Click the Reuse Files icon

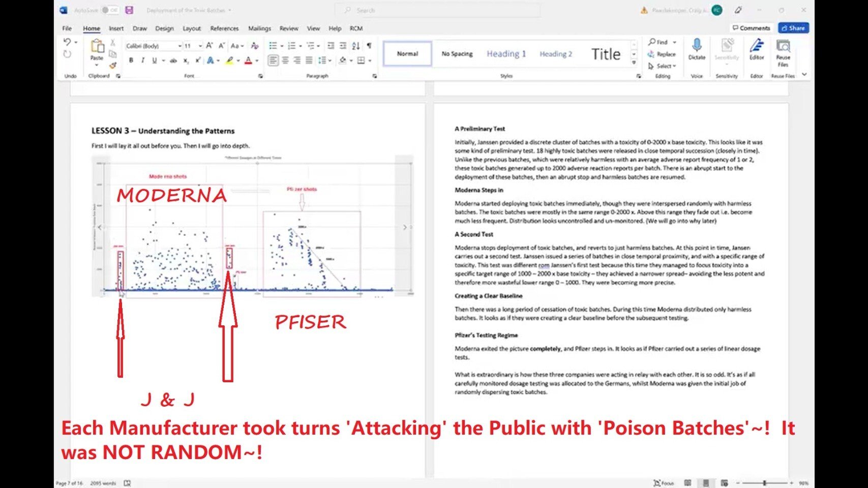click(783, 46)
